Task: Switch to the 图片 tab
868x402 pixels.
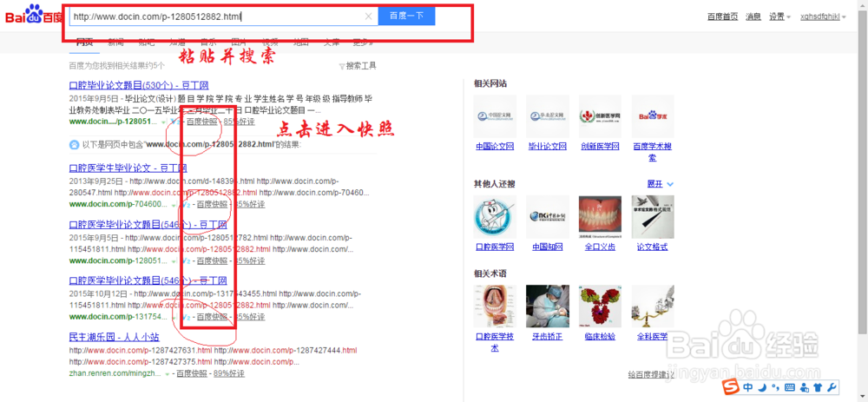Action: coord(240,42)
